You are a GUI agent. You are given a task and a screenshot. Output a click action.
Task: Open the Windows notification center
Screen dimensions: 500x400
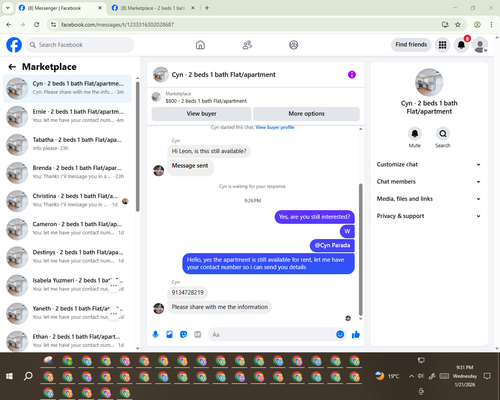pyautogui.click(x=487, y=376)
